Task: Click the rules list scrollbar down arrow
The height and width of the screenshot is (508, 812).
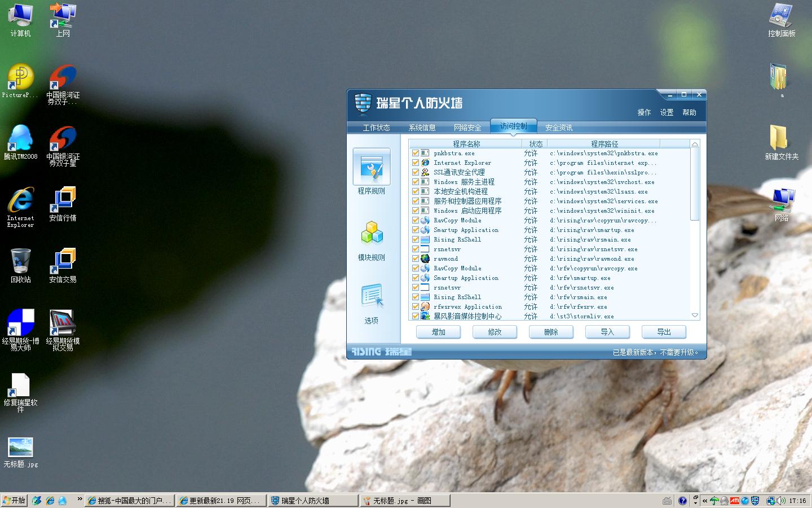Action: (x=695, y=316)
